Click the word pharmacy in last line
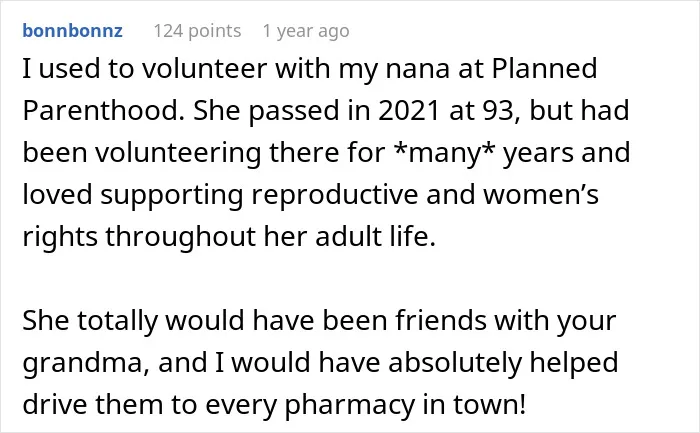The image size is (700, 433). pyautogui.click(x=350, y=405)
